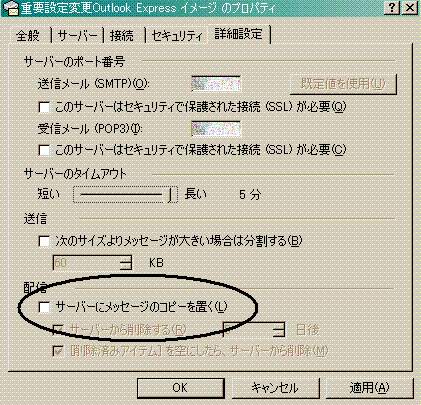Click the days spinner before 日後
Screen dimensions: 421x405
(x=254, y=330)
